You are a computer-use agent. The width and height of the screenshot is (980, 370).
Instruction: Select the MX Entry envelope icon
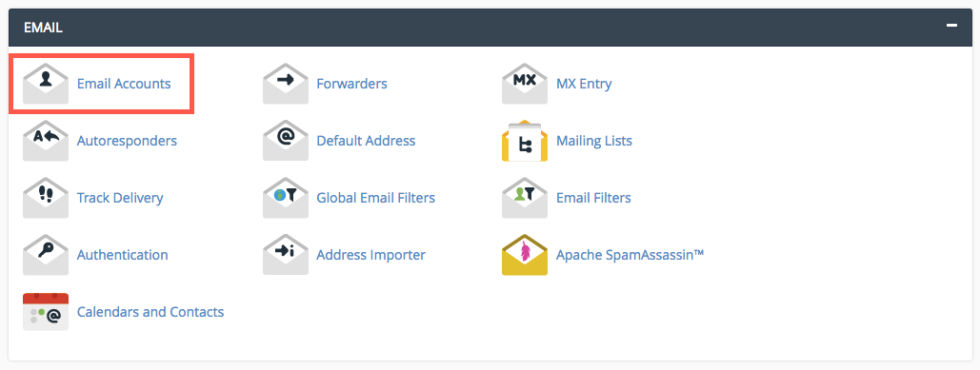click(x=525, y=83)
